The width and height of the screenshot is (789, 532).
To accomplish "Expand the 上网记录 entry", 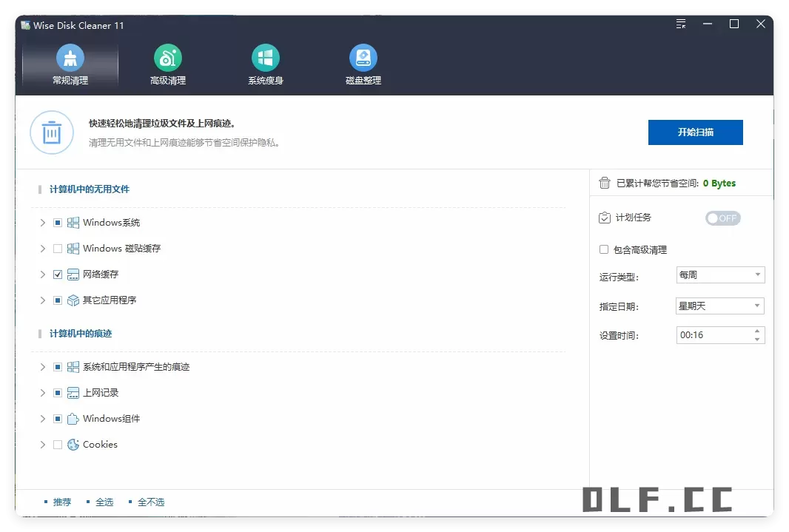I will tap(42, 392).
